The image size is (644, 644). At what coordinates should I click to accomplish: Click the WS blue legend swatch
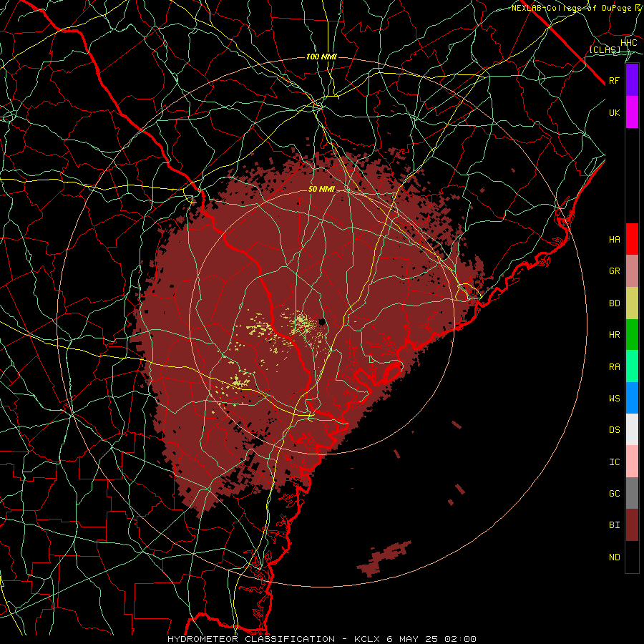(632, 398)
